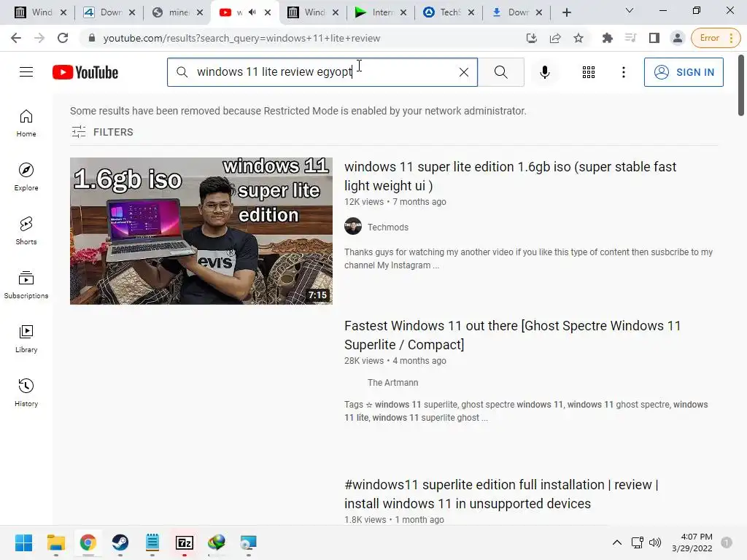Click the taskbar clock showing 4:07 PM

coord(692,542)
